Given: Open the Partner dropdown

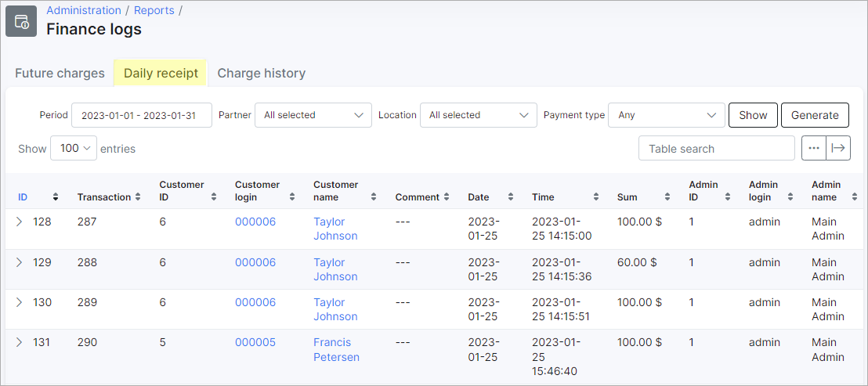Looking at the screenshot, I should tap(313, 115).
